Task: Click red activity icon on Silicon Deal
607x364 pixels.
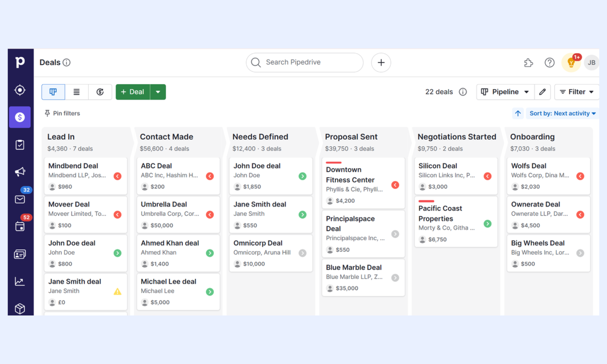Action: (487, 176)
